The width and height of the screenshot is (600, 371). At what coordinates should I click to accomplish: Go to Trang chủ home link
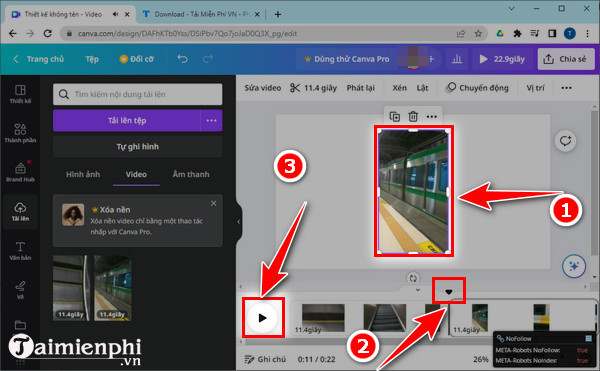pos(39,59)
